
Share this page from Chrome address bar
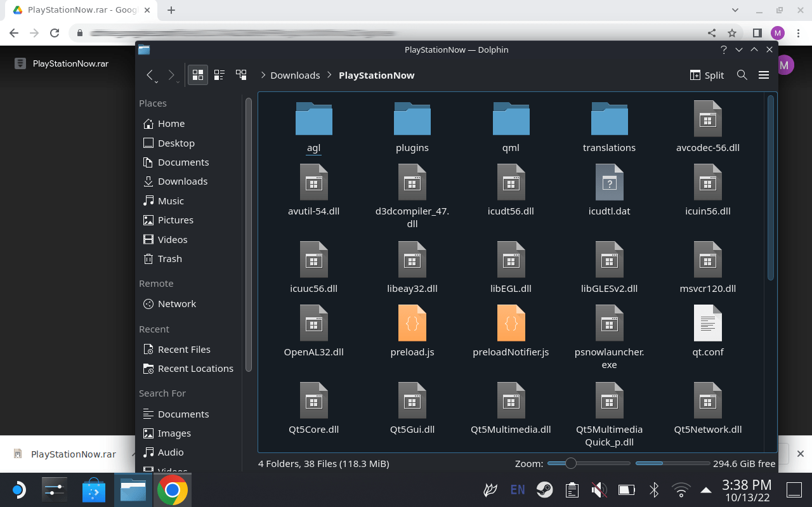tap(712, 33)
